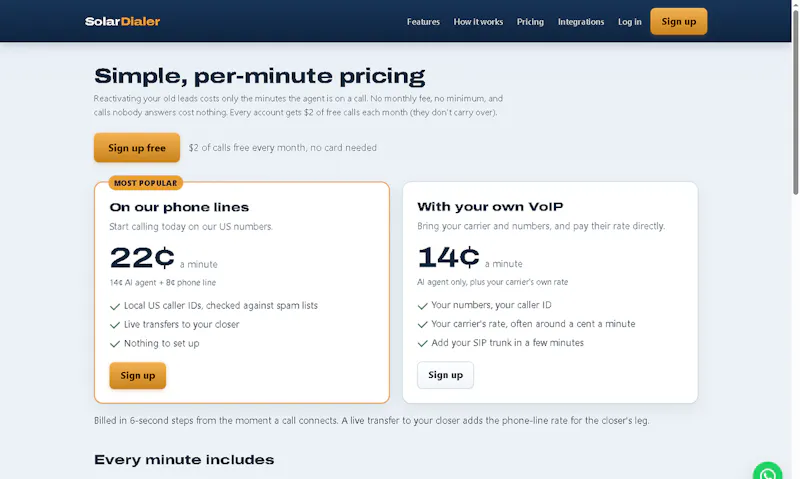Viewport: 800px width, 479px height.
Task: Select the 22¢ a minute price
Action: [164, 258]
